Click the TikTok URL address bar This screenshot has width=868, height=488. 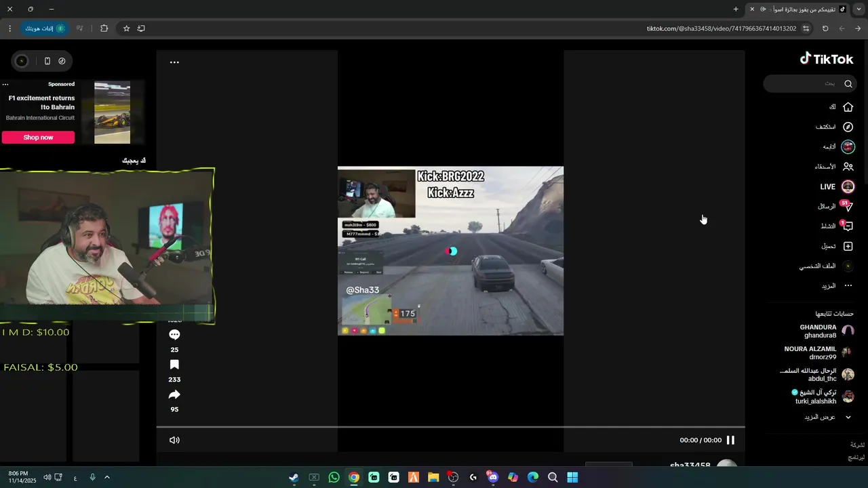(x=722, y=28)
